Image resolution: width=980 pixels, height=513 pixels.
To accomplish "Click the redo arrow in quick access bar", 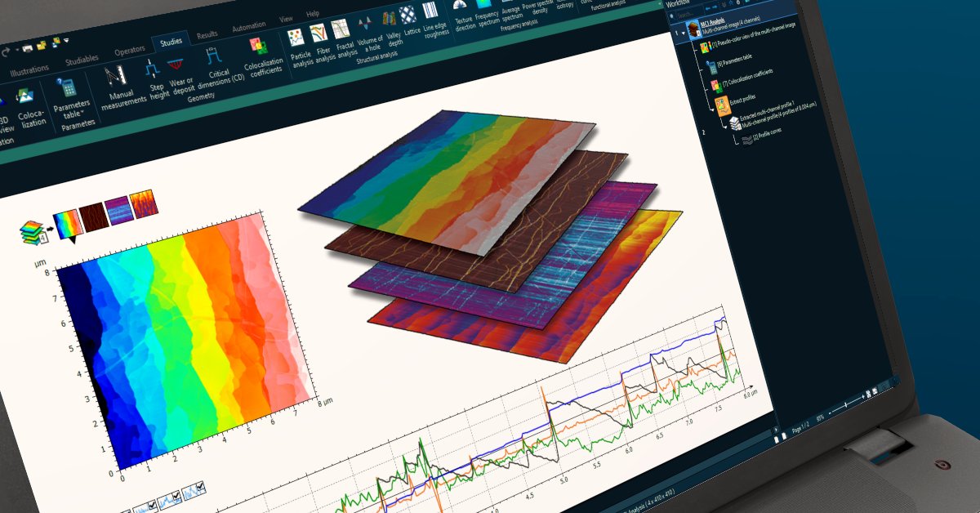I will pyautogui.click(x=6, y=51).
